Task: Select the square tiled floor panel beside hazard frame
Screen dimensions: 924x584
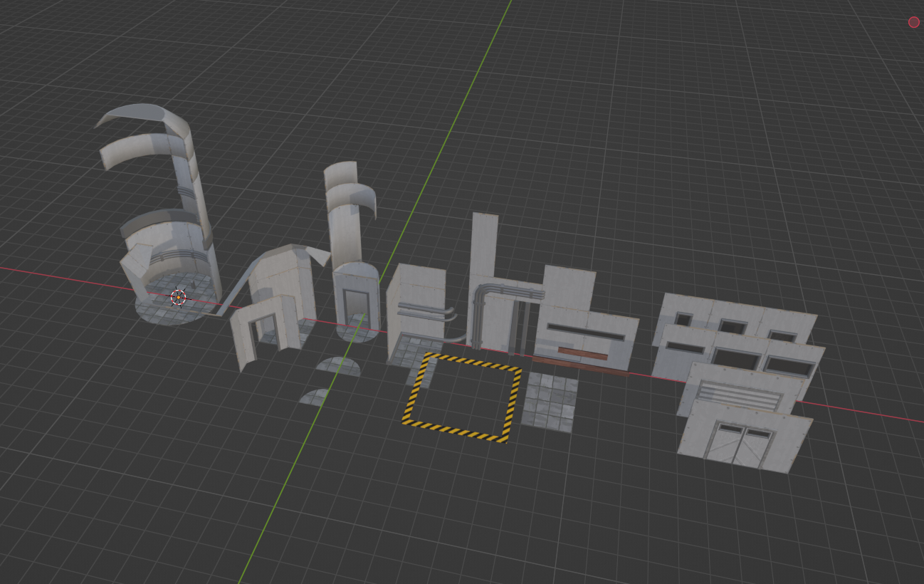Action: click(x=549, y=402)
